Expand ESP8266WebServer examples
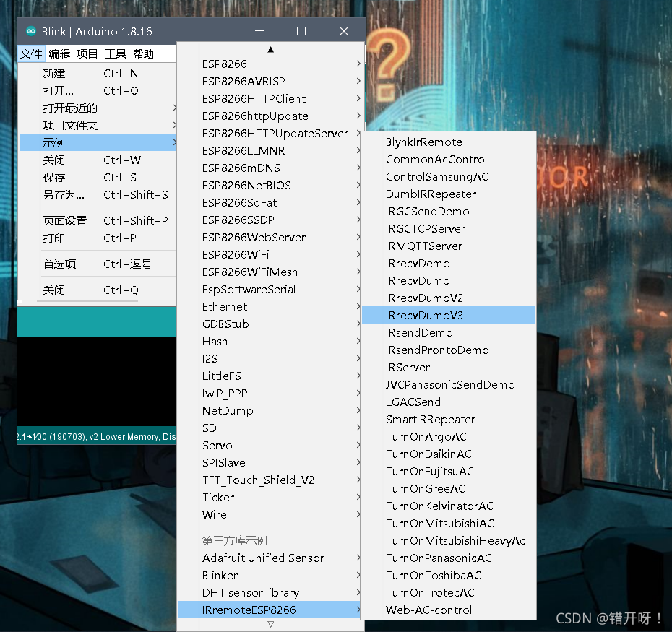The image size is (672, 632). click(270, 238)
